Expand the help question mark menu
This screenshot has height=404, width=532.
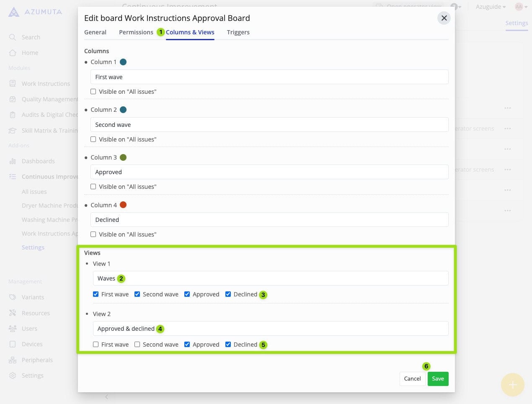pos(455,7)
